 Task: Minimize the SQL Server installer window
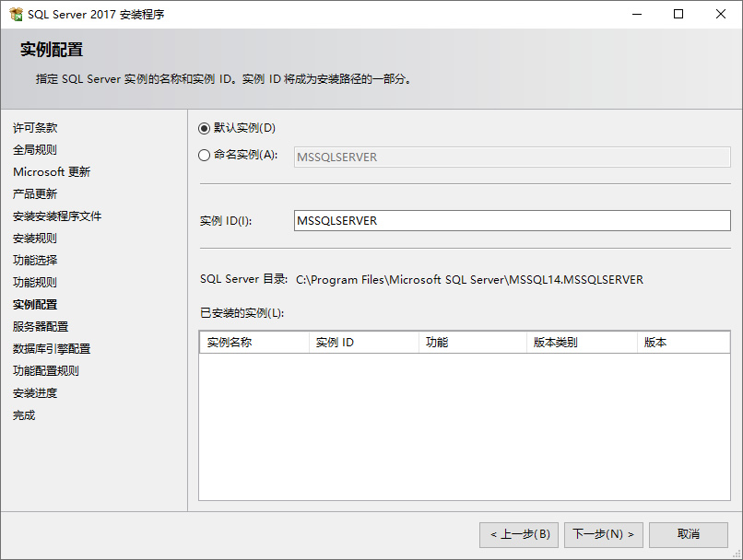636,15
